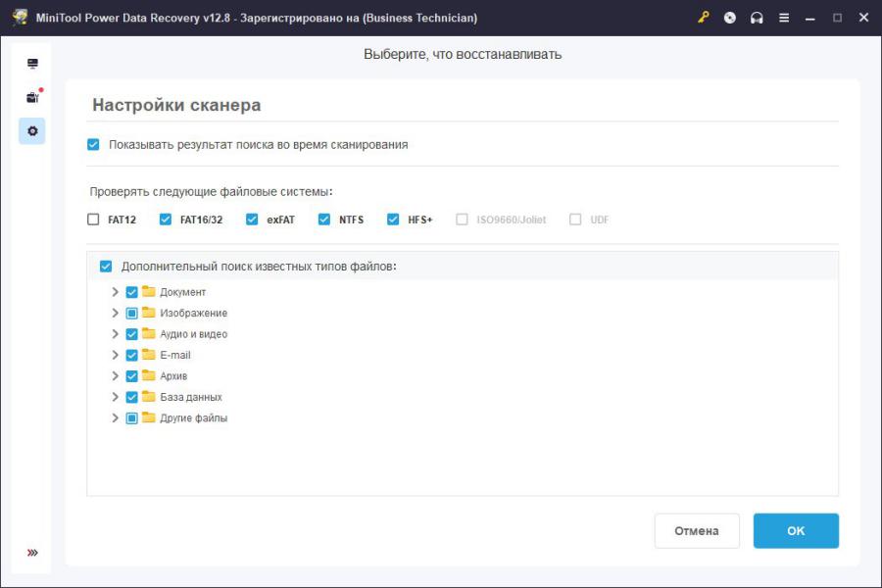
Task: Uncheck the NTFS file system checkbox
Action: (x=324, y=220)
